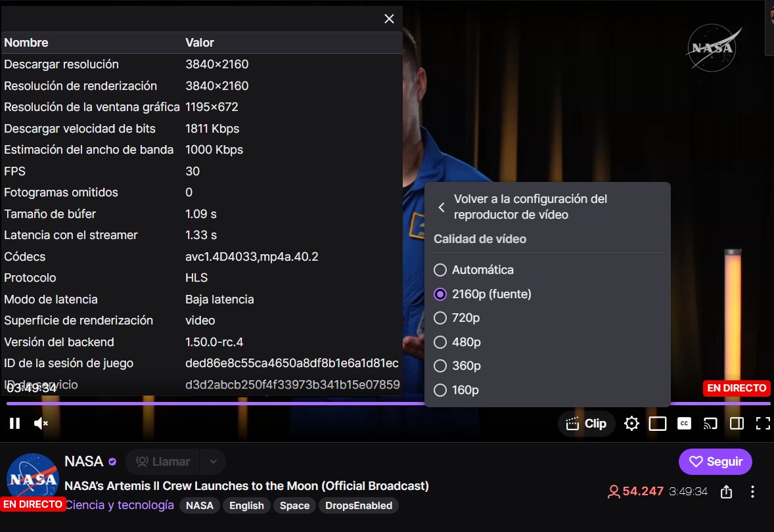This screenshot has width=774, height=532.
Task: Click the English tag
Action: [246, 506]
